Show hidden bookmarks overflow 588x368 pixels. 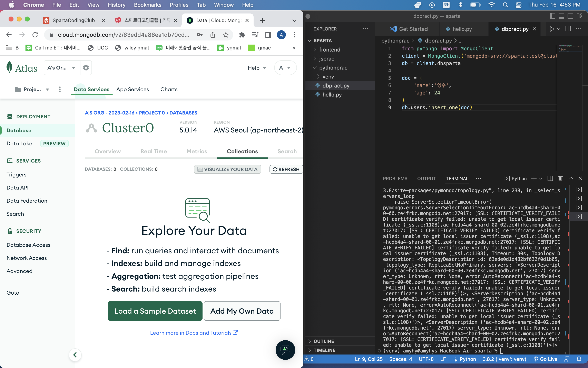point(294,48)
